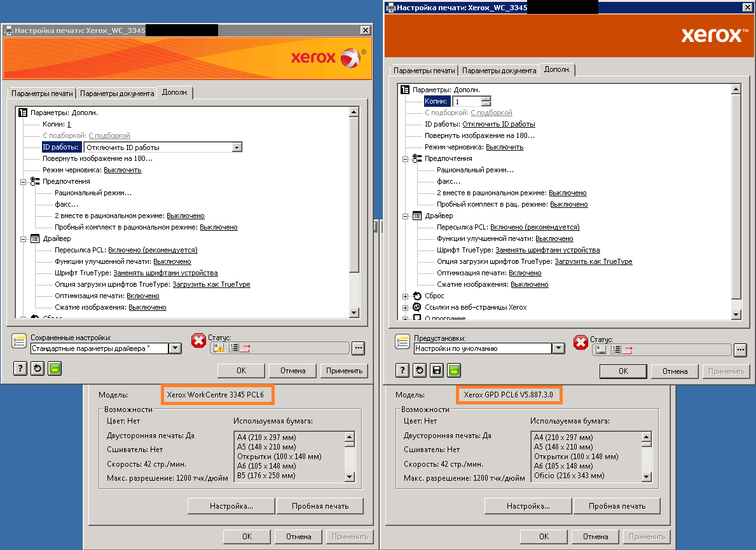Click the Сброс reset icon in right tree
Image resolution: width=756 pixels, height=550 pixels.
[x=417, y=296]
